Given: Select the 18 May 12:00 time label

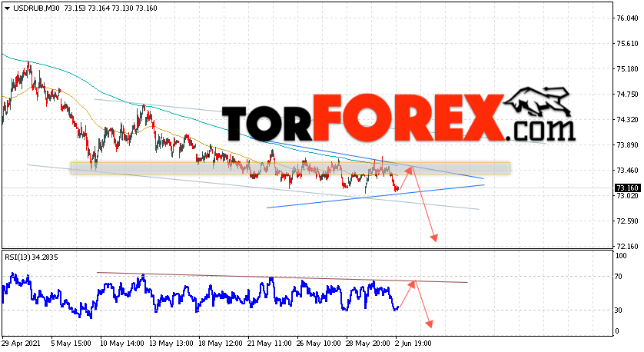Looking at the screenshot, I should click(221, 343).
